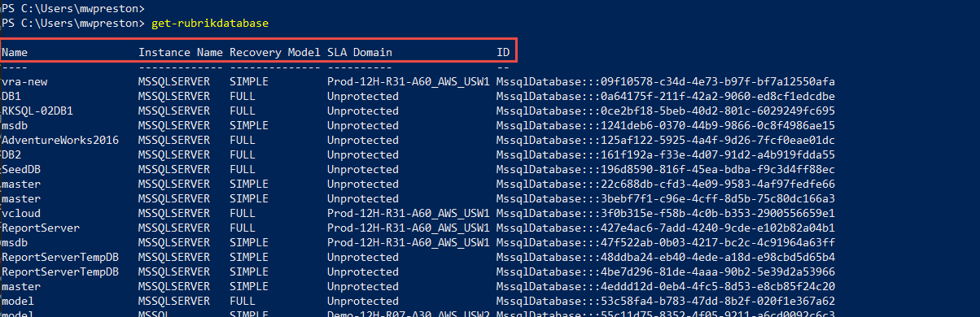Image resolution: width=980 pixels, height=317 pixels.
Task: Click the ID starting with 3f0b315e
Action: 666,213
